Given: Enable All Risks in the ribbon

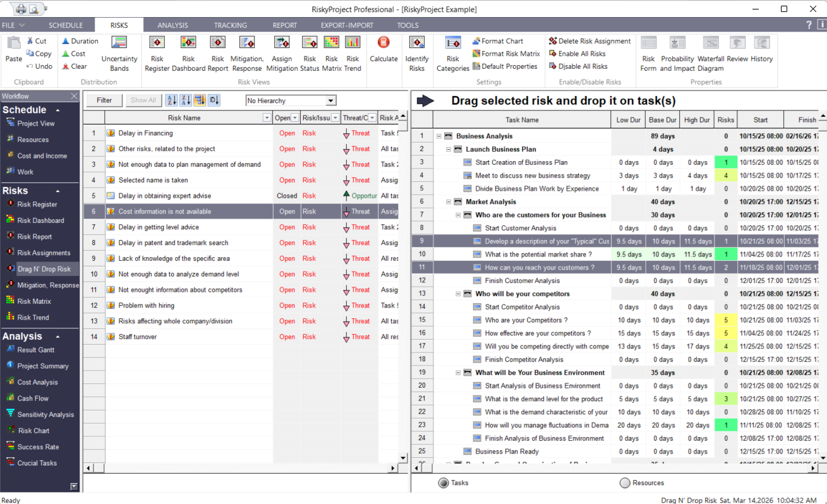Looking at the screenshot, I should [582, 54].
